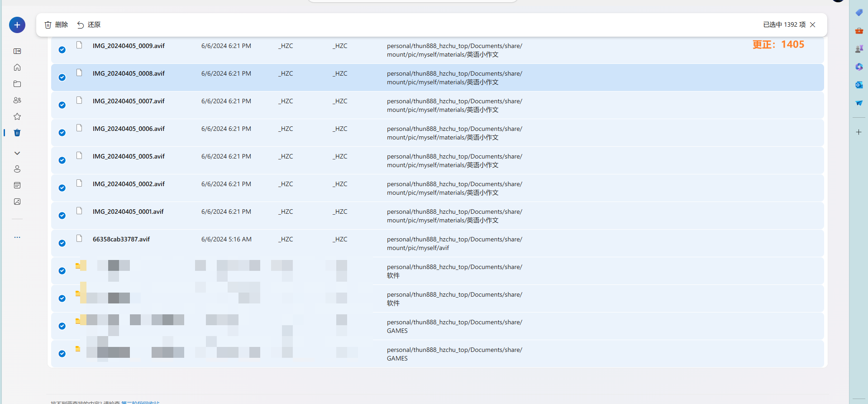Open the person icon below the chevron
The width and height of the screenshot is (868, 404).
[17, 169]
